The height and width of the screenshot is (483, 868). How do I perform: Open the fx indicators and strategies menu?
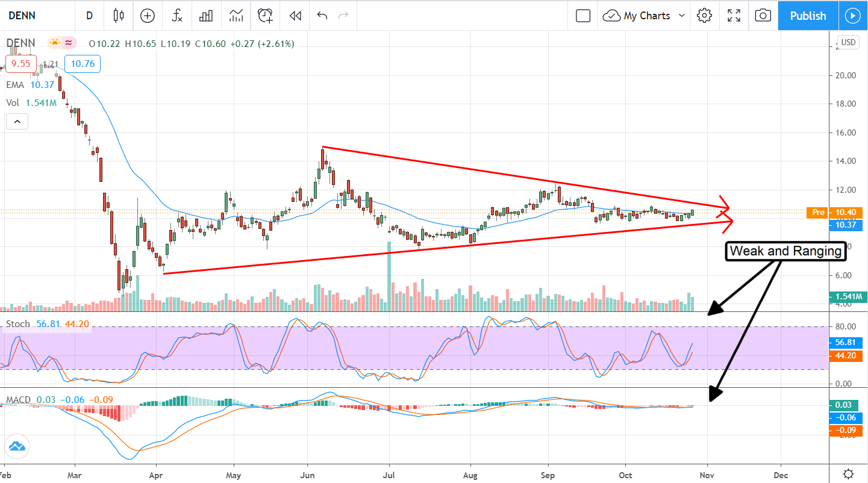(x=177, y=16)
